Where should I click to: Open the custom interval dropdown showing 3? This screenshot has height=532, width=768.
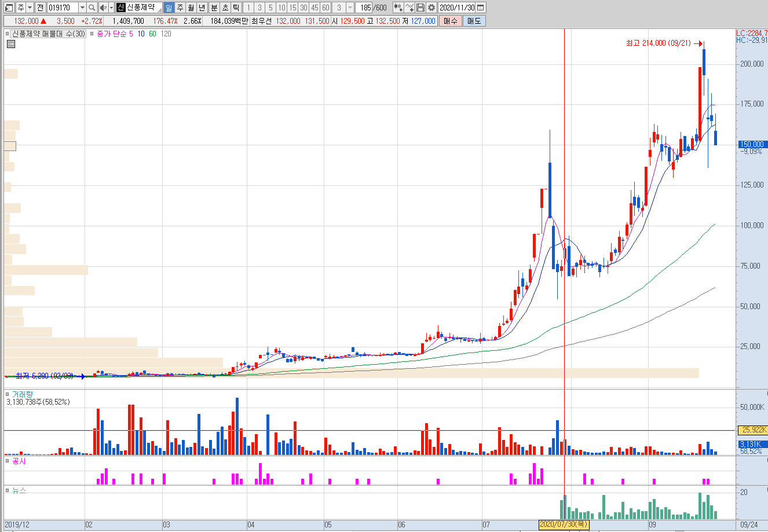350,8
